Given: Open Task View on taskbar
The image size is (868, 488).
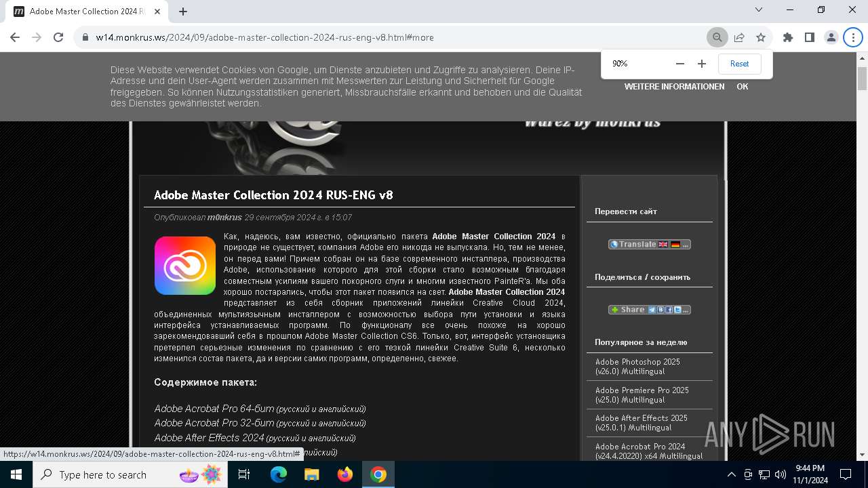Looking at the screenshot, I should point(244,474).
